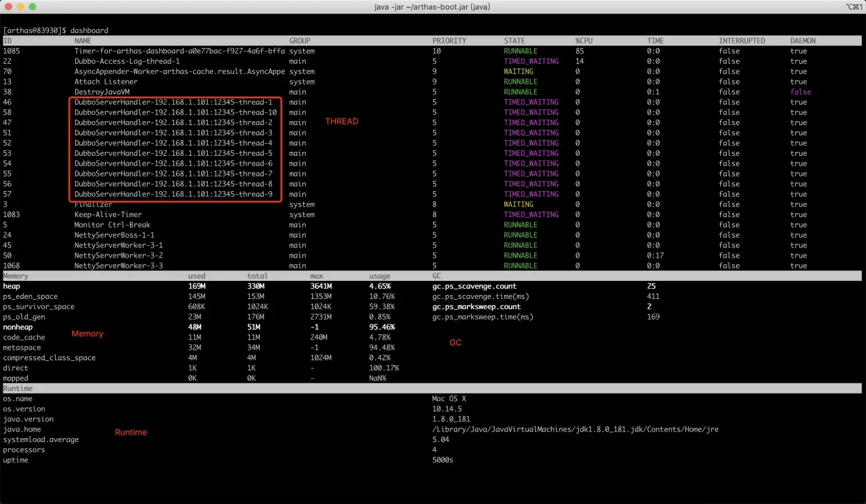The width and height of the screenshot is (866, 504).
Task: Click the DAEMON column header
Action: tap(803, 41)
